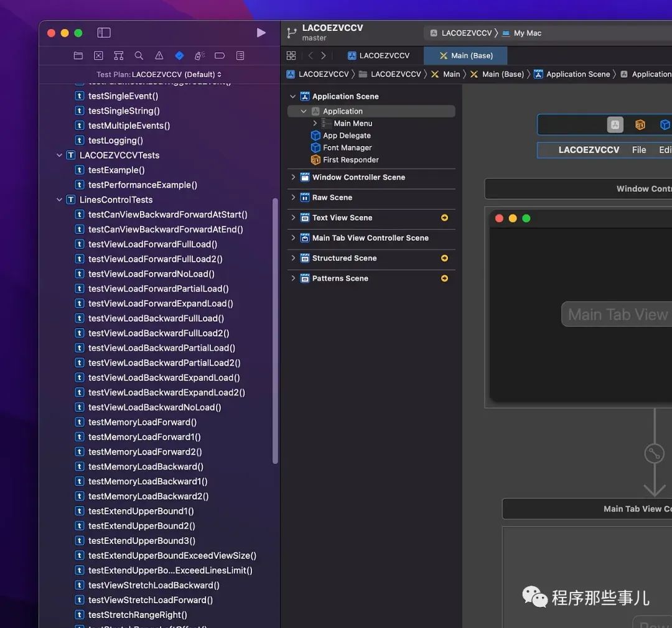This screenshot has width=672, height=628.
Task: Open LACOEZVCCV menu in canvas menu bar
Action: 589,150
